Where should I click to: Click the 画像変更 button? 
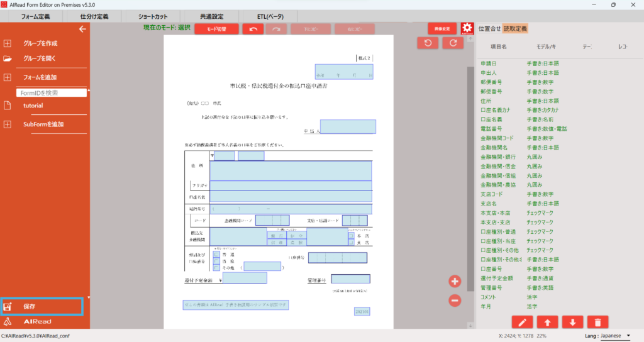point(441,29)
